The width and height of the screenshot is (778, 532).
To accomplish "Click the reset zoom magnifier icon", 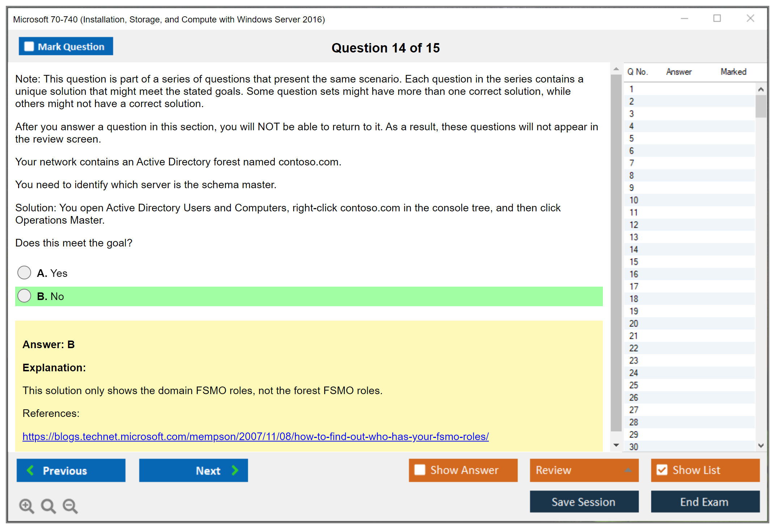I will [48, 506].
